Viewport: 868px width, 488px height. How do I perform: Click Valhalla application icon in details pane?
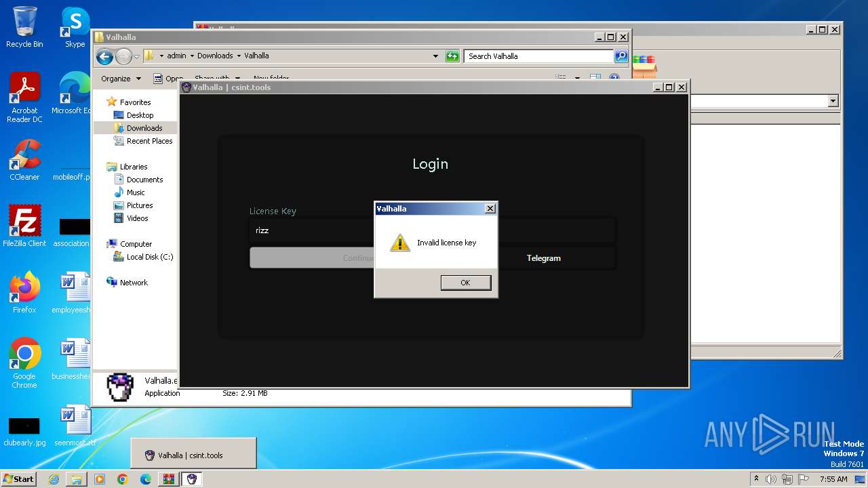(120, 387)
